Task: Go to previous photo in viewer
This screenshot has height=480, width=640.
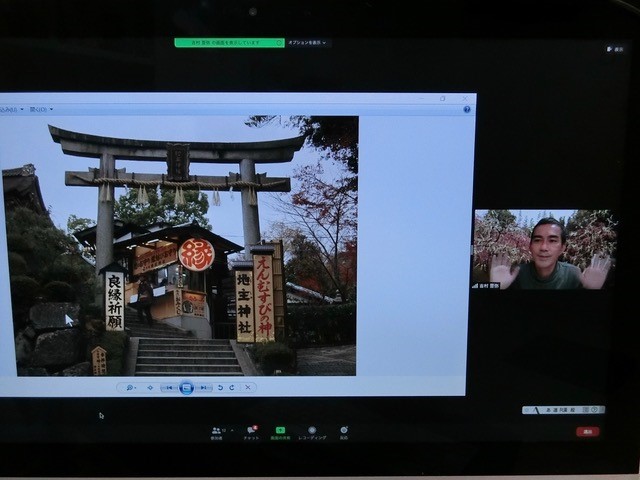Action: (170, 388)
